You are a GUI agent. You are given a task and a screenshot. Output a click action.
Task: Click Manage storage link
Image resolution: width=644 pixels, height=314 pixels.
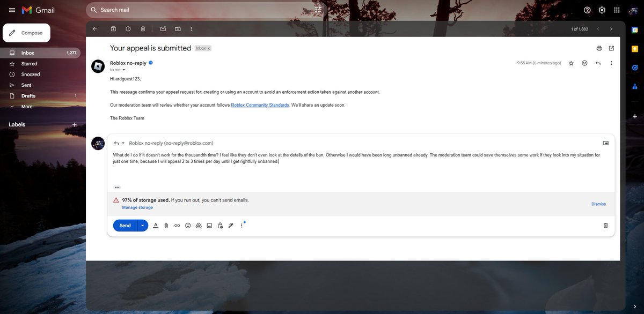[137, 207]
